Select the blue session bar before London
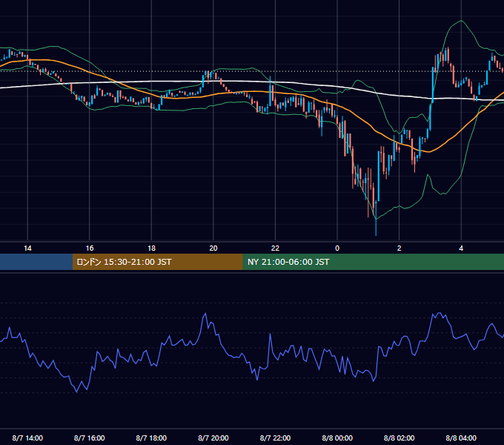This screenshot has width=504, height=445. [36, 262]
